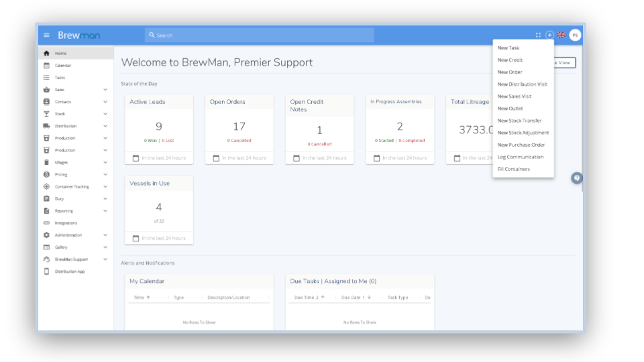The image size is (644, 362).
Task: Click calendar icon on Vessels in Use card
Action: [136, 238]
